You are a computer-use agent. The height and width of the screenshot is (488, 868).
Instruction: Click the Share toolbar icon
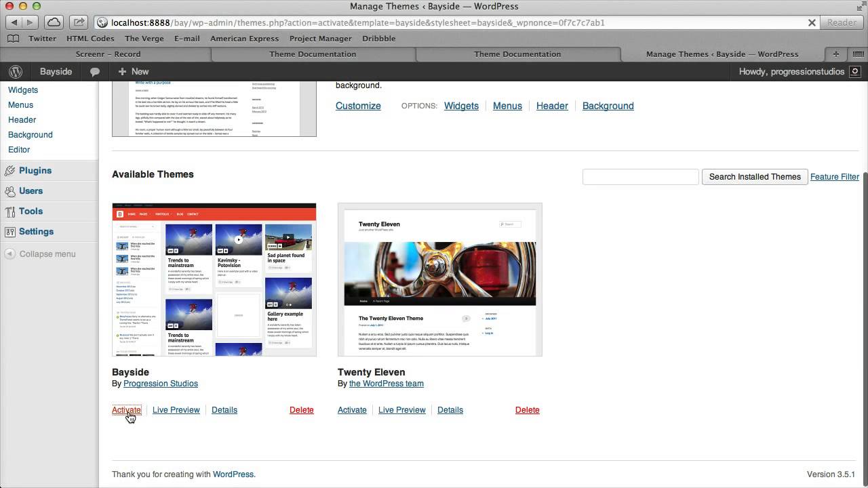click(79, 22)
